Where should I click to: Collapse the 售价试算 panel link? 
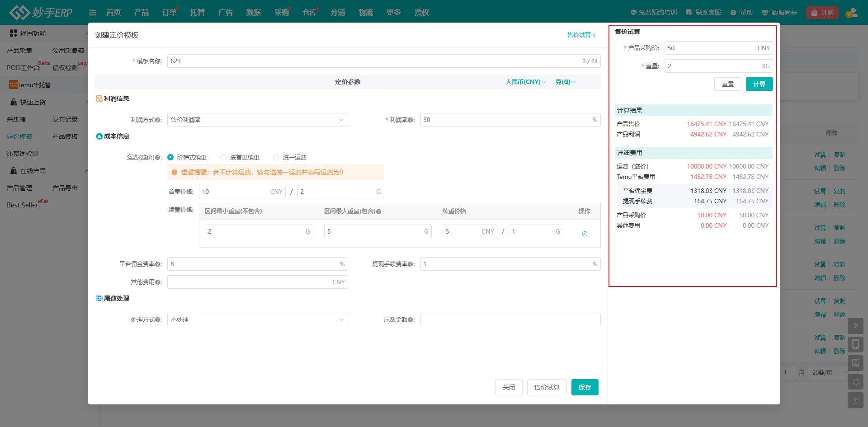tap(581, 35)
